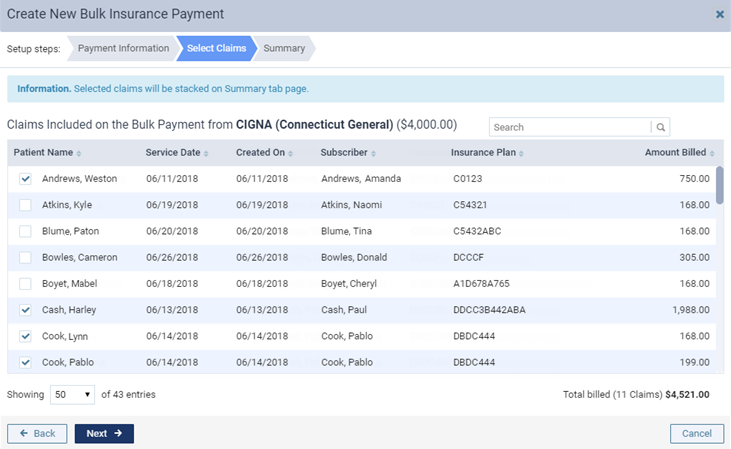The width and height of the screenshot is (731, 449).
Task: Click into the claims Search field
Action: pos(570,127)
